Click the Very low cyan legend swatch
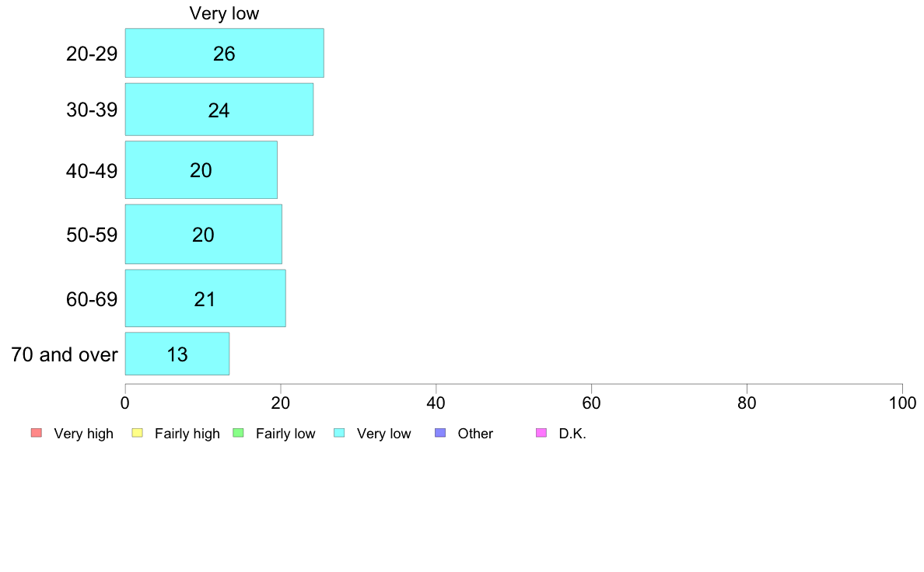The height and width of the screenshot is (572, 924). coord(339,433)
